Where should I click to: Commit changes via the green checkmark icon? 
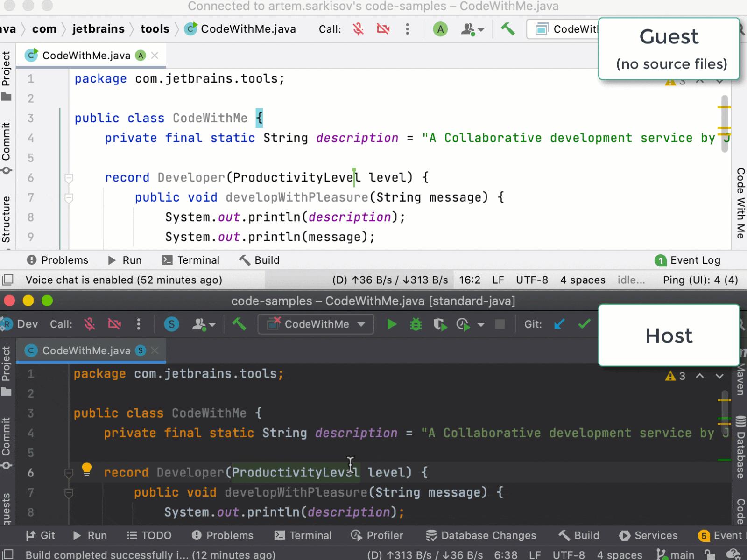584,324
